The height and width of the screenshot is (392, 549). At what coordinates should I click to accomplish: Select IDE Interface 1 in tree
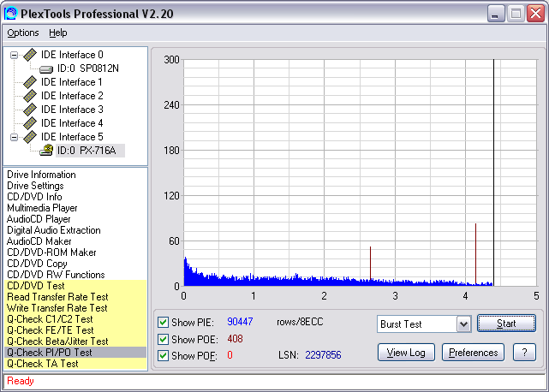click(71, 82)
